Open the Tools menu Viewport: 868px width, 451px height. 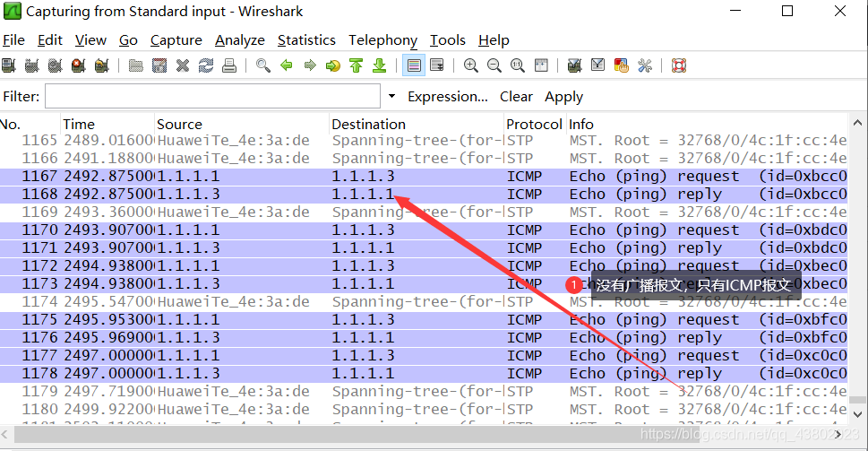(x=448, y=40)
